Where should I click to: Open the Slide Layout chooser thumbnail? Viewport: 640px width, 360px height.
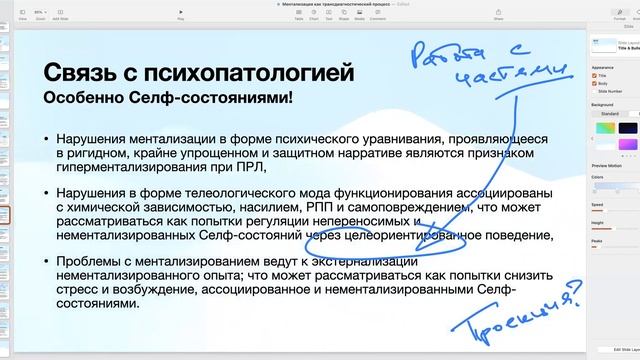604,45
